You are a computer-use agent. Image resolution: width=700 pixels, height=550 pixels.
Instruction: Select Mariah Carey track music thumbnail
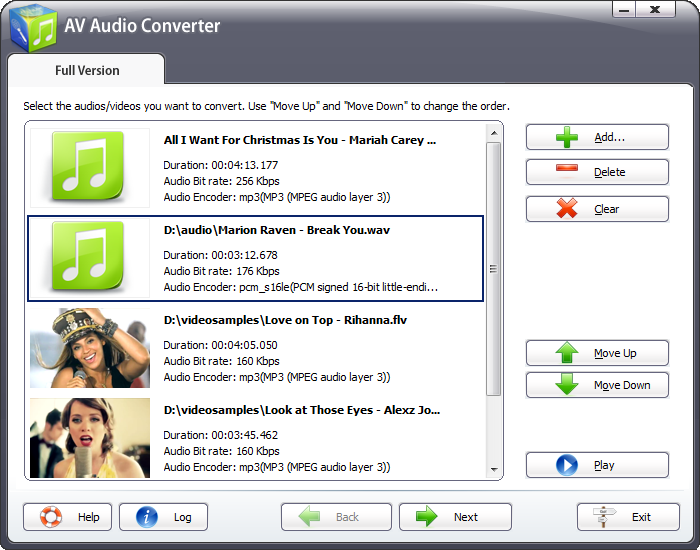coord(90,168)
